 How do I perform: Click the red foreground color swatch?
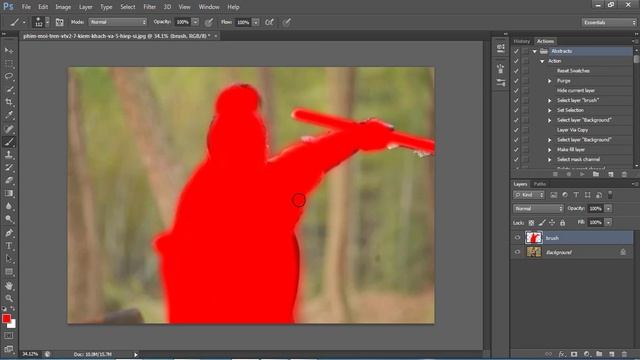(6, 318)
